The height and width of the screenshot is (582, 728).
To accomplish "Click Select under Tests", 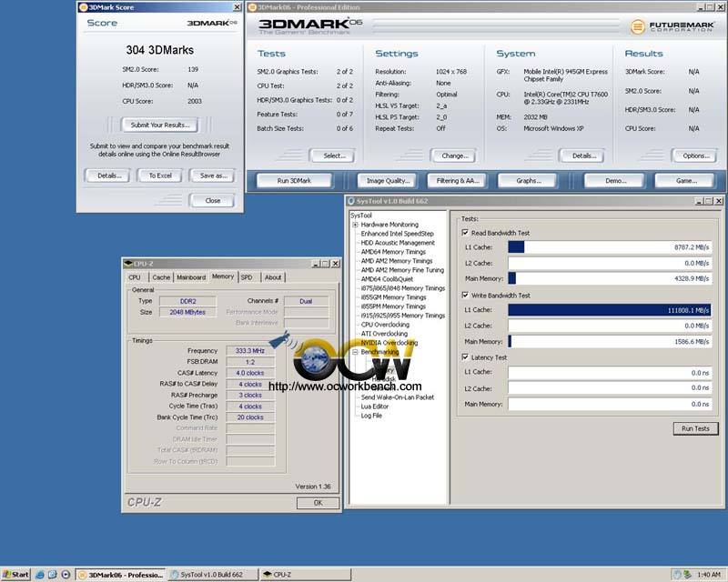I will (333, 156).
